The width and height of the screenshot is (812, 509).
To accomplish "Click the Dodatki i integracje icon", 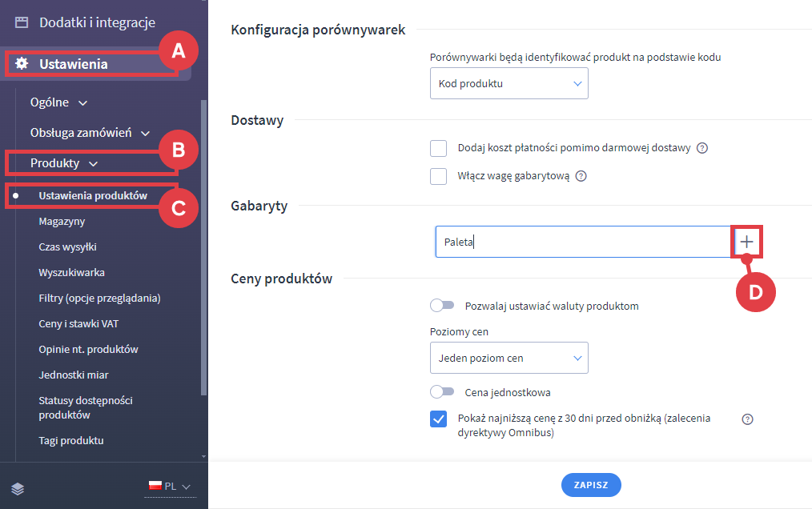I will [22, 22].
